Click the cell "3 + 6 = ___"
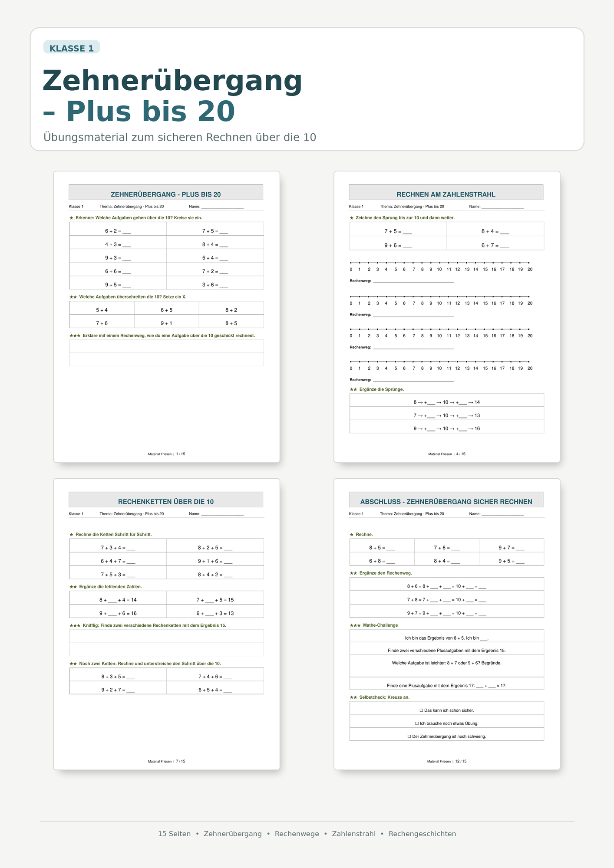 215,283
